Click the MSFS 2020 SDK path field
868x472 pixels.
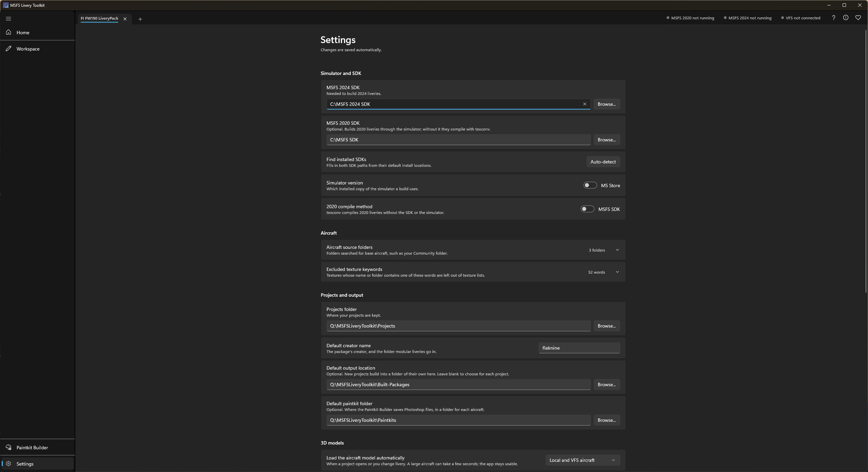[458, 140]
